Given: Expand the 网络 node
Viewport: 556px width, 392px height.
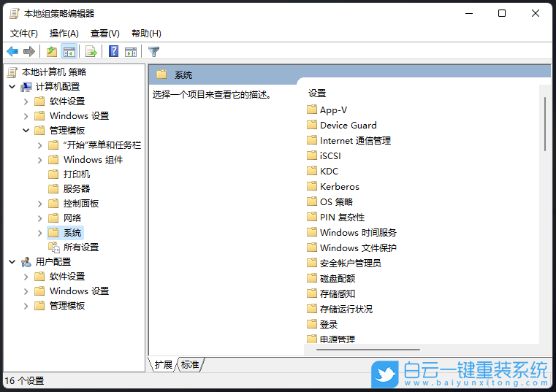Looking at the screenshot, I should click(x=39, y=218).
